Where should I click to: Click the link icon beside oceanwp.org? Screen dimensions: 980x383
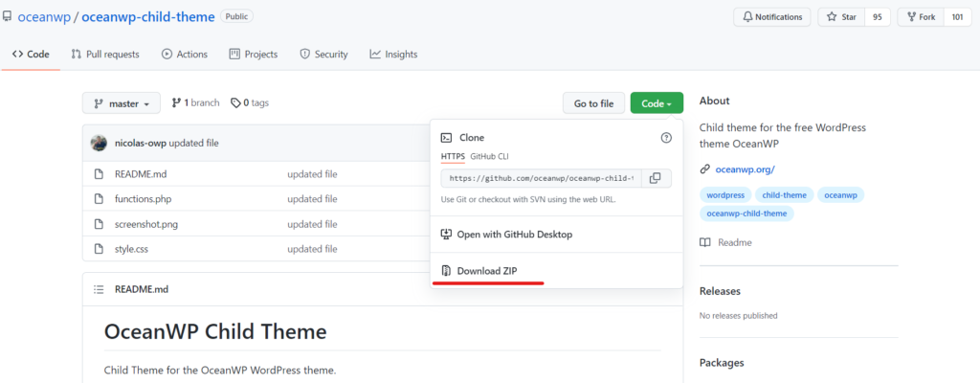(x=705, y=169)
